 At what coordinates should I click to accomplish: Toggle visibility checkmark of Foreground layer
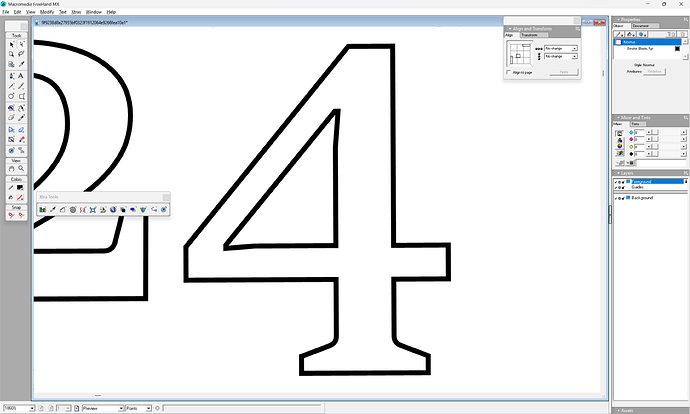coord(616,182)
